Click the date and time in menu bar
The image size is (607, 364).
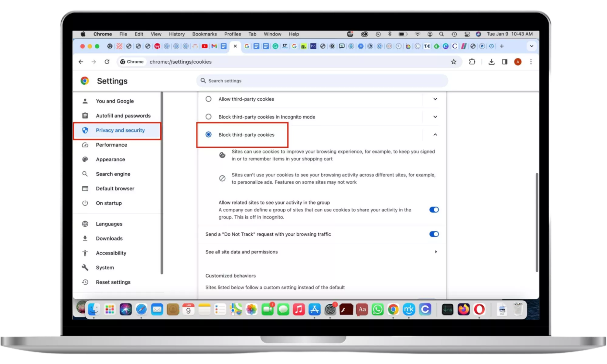(510, 34)
